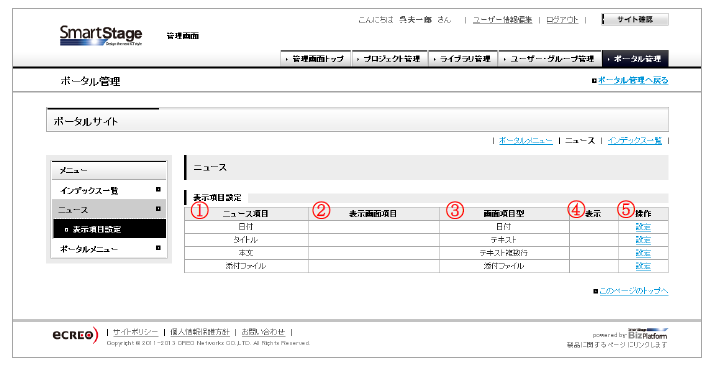The height and width of the screenshot is (365, 721).
Task: Click 日付 cell in ニュース項目 column
Action: click(x=246, y=227)
